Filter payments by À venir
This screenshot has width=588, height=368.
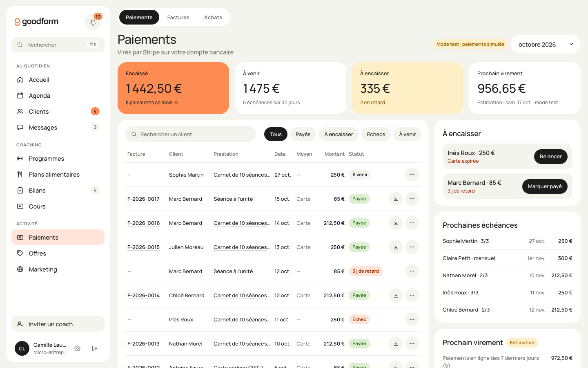point(407,134)
